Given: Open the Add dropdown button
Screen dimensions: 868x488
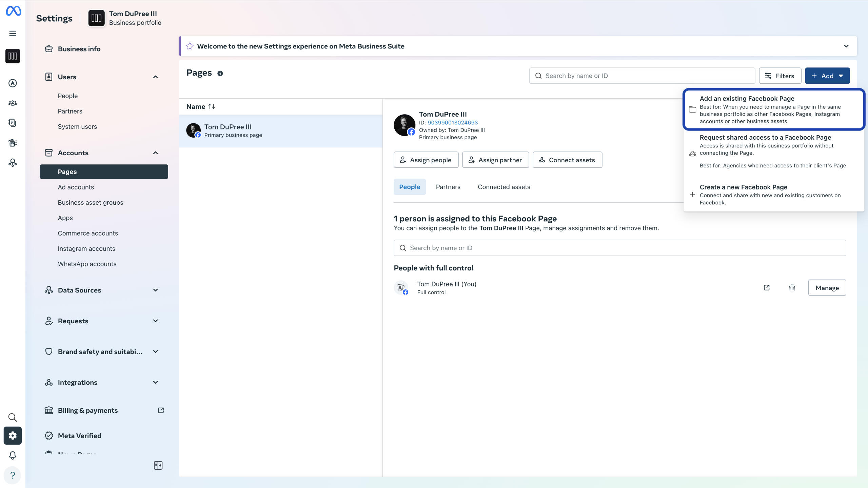Looking at the screenshot, I should coord(827,76).
